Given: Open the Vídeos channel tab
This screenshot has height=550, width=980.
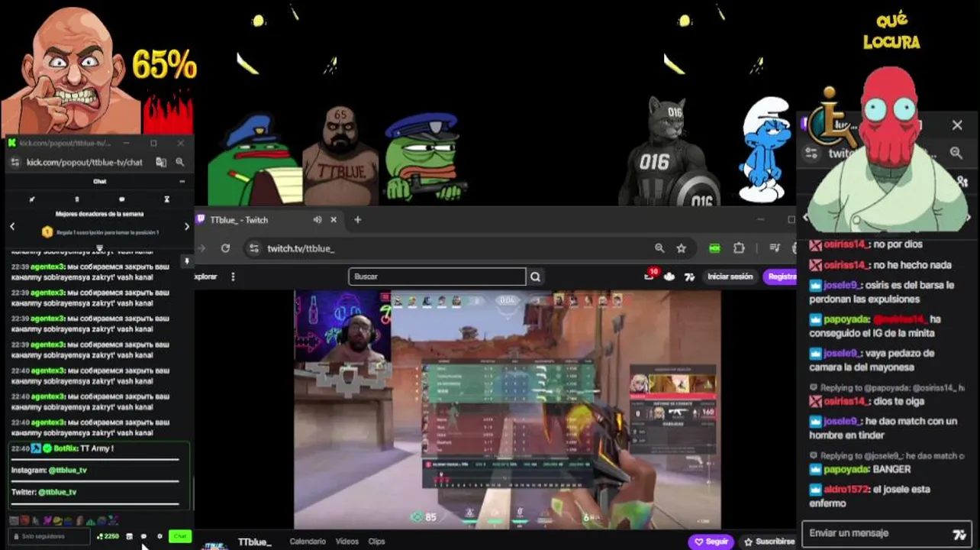Looking at the screenshot, I should (347, 542).
